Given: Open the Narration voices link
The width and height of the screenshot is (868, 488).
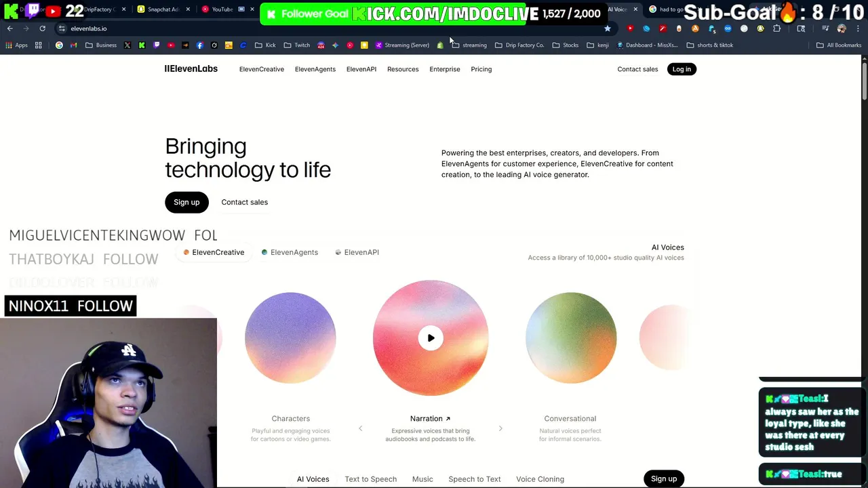Looking at the screenshot, I should coord(430,418).
